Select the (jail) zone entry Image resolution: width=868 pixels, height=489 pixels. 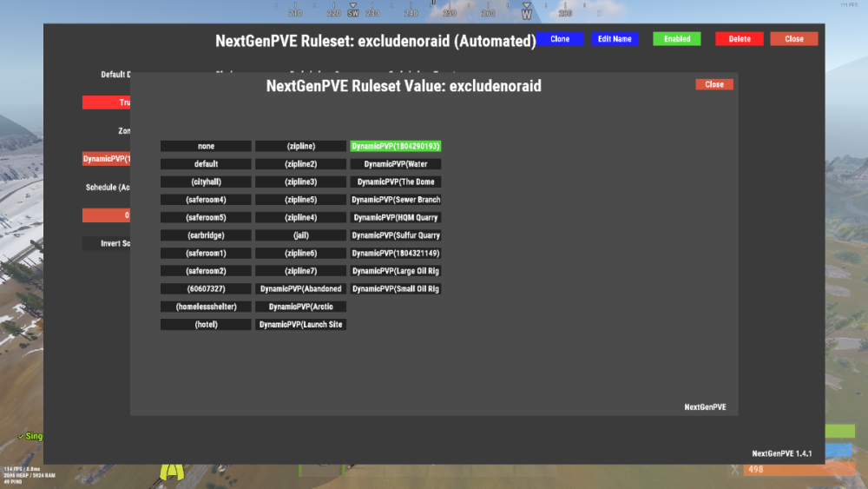(x=300, y=235)
